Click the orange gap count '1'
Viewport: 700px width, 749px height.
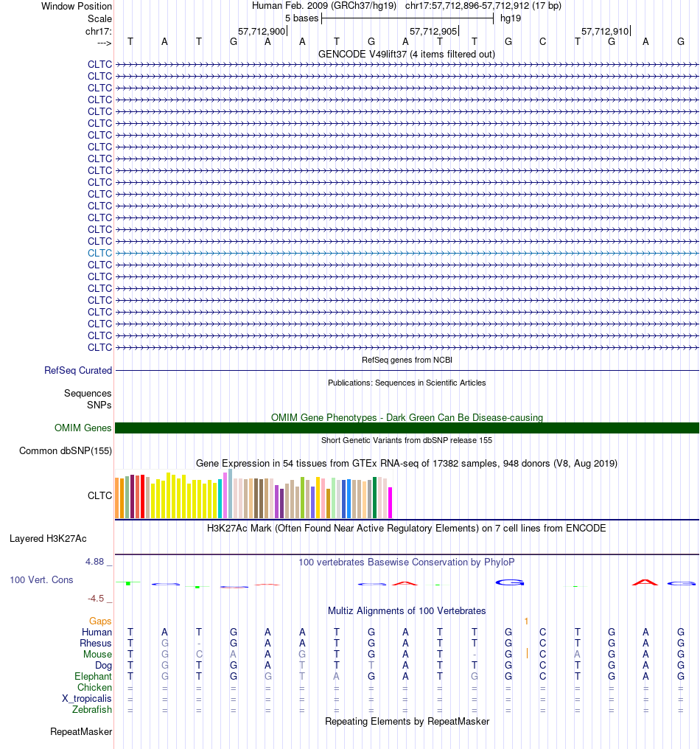point(526,621)
